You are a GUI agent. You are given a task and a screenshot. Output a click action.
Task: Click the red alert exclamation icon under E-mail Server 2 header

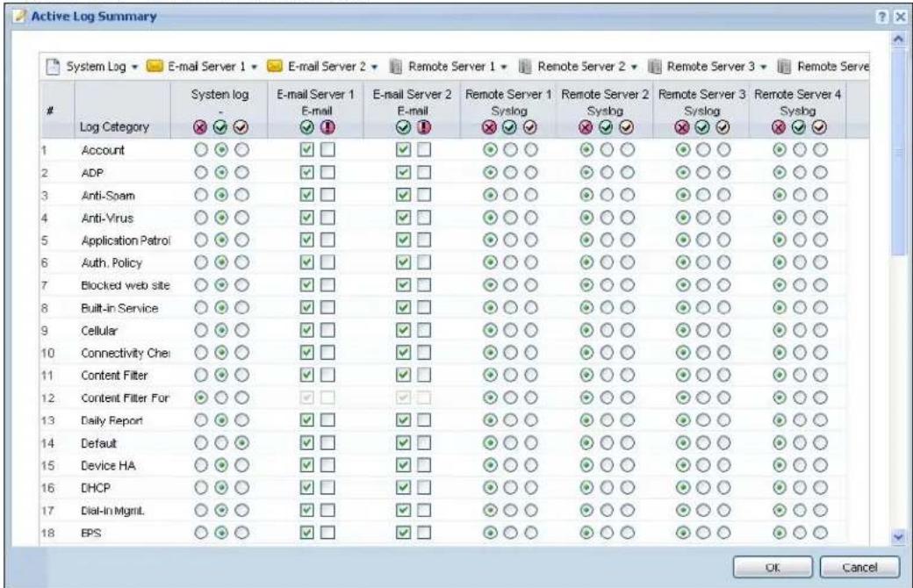pyautogui.click(x=424, y=127)
